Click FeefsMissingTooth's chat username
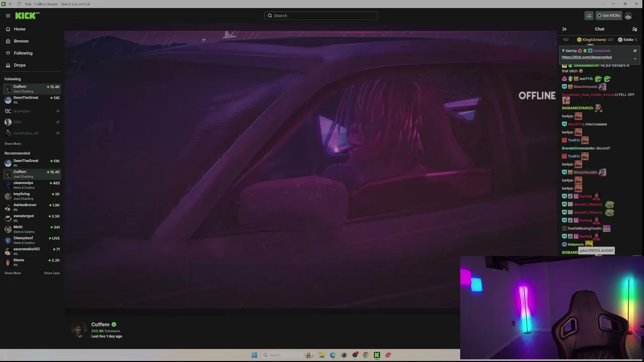The height and width of the screenshot is (362, 644). point(585,229)
